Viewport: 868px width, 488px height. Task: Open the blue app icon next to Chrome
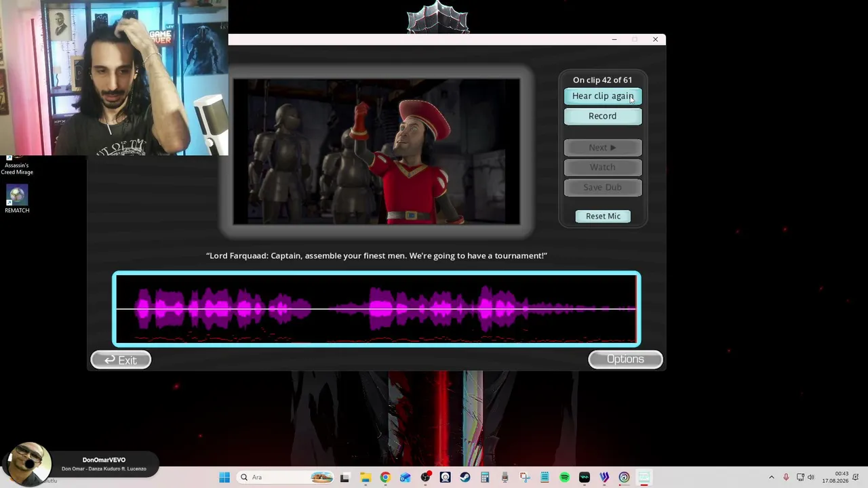coord(406,477)
